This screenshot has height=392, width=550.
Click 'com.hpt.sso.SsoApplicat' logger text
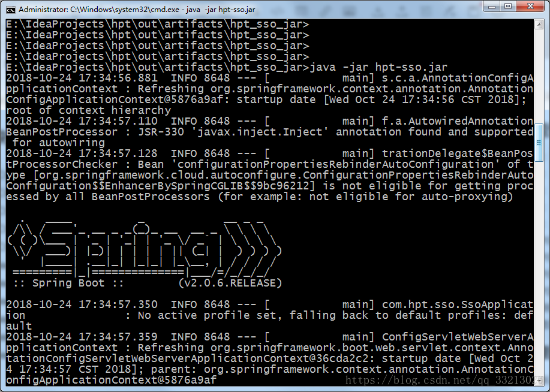click(458, 304)
